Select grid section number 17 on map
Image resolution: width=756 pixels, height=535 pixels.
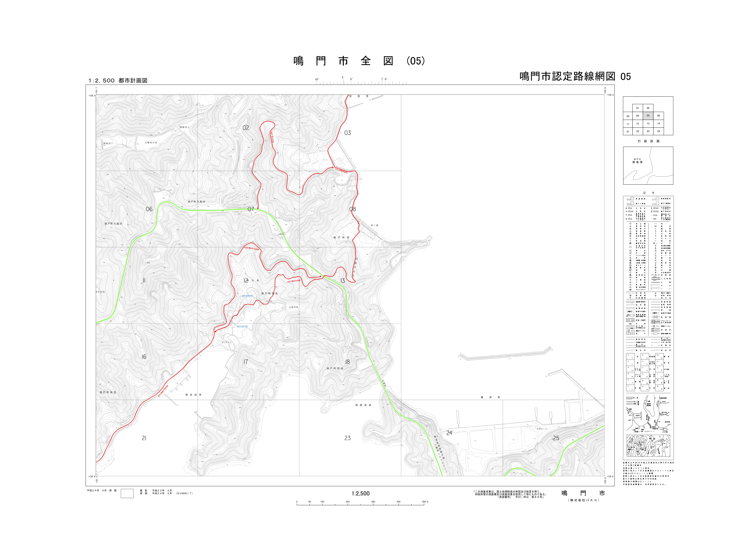pos(246,362)
